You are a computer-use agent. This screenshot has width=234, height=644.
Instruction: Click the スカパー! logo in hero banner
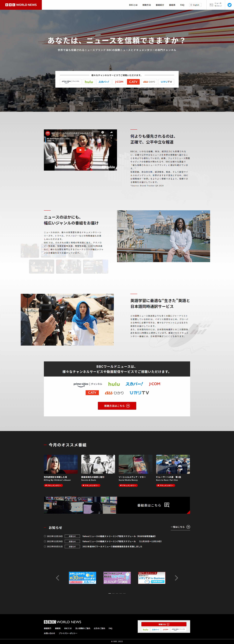click(x=104, y=82)
